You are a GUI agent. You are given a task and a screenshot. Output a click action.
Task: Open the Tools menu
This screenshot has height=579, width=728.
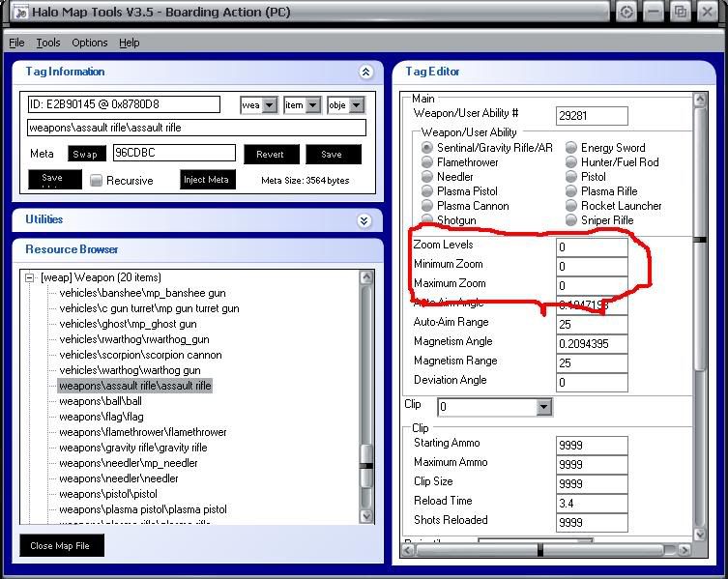[48, 43]
